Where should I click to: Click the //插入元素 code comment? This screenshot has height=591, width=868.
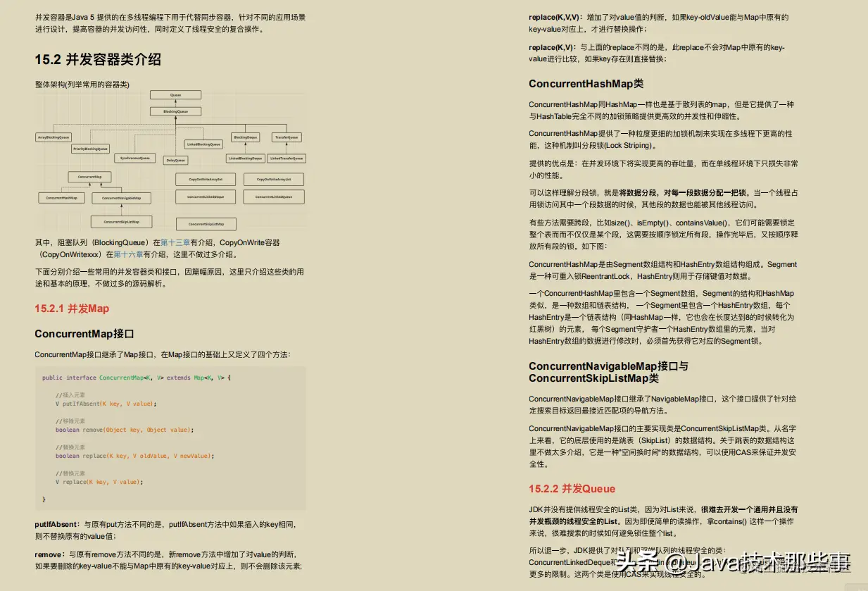[x=70, y=395]
